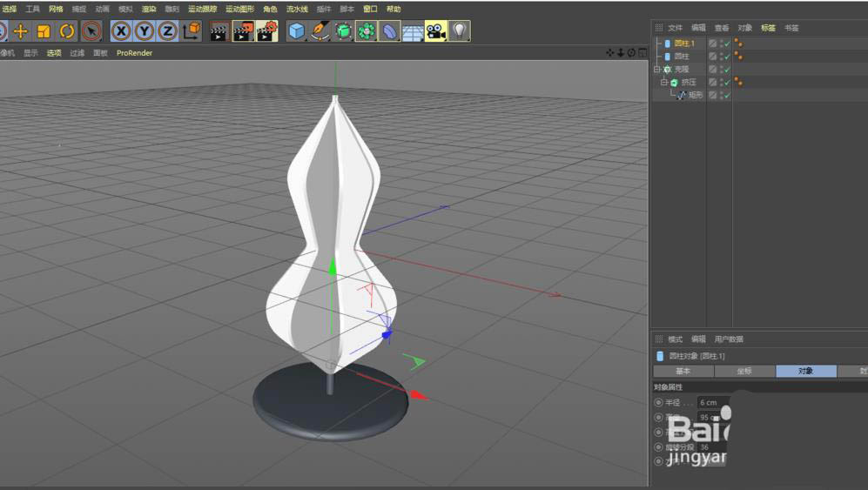The image size is (868, 490).
Task: Select the 矩形 object in the tree
Action: point(695,96)
